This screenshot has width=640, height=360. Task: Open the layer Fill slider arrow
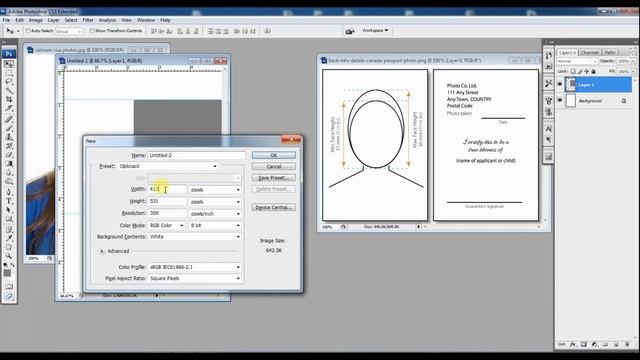coord(633,71)
